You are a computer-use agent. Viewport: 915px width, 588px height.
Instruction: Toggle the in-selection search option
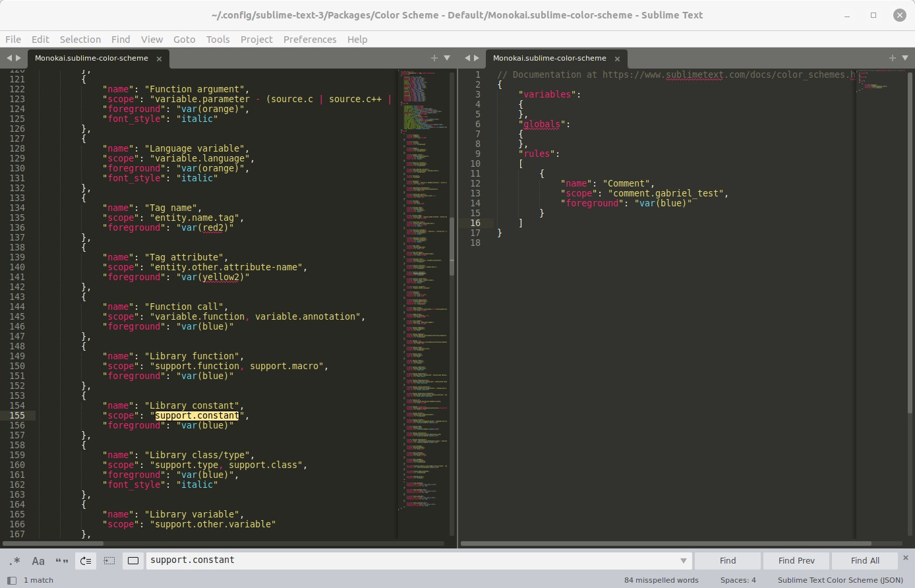(x=109, y=561)
